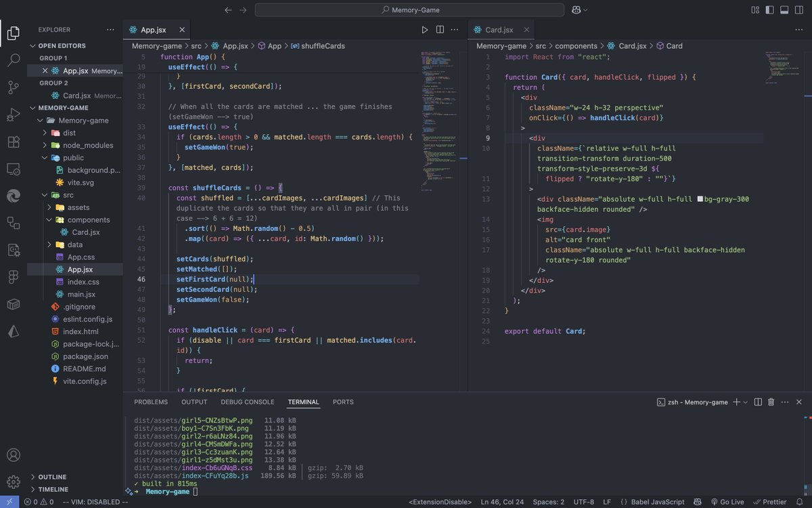Change indentation via Spaces: 2

pos(548,502)
